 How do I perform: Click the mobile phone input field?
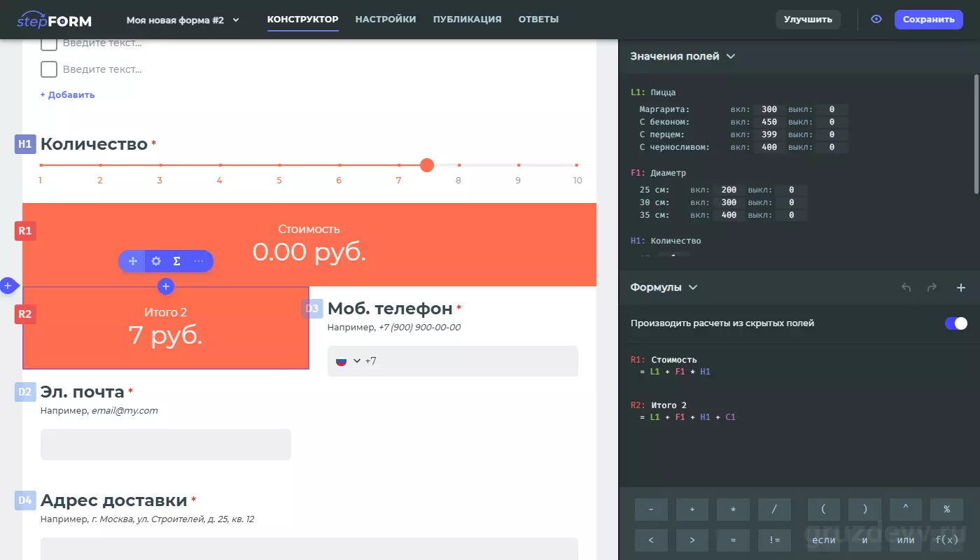(x=453, y=361)
